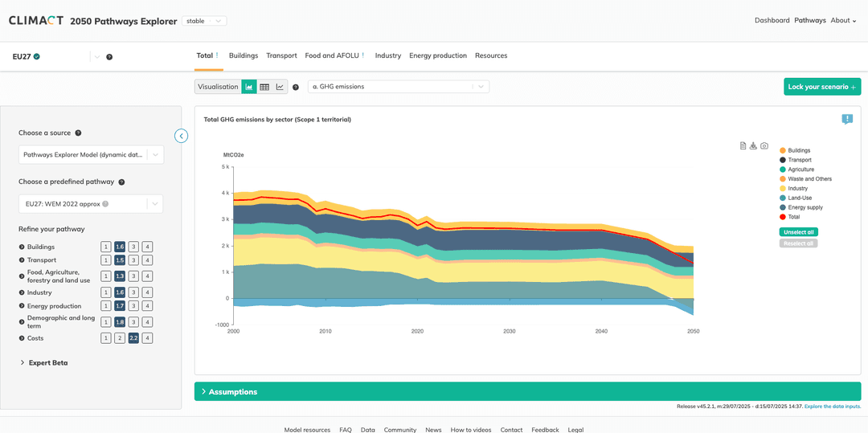Click the chart download icon

[753, 146]
